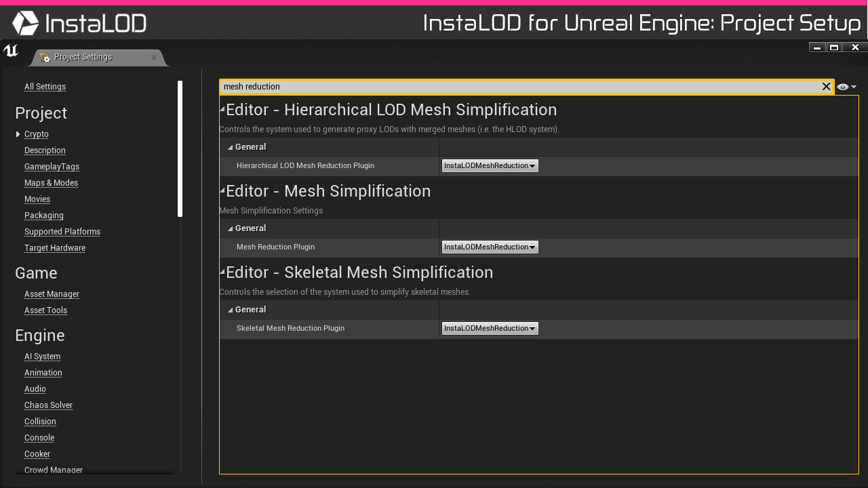Collapse the General section under Mesh Simplification
868x488 pixels.
pyautogui.click(x=230, y=228)
